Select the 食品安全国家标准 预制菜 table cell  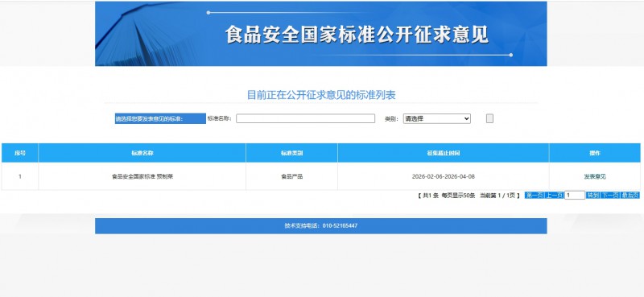[142, 176]
